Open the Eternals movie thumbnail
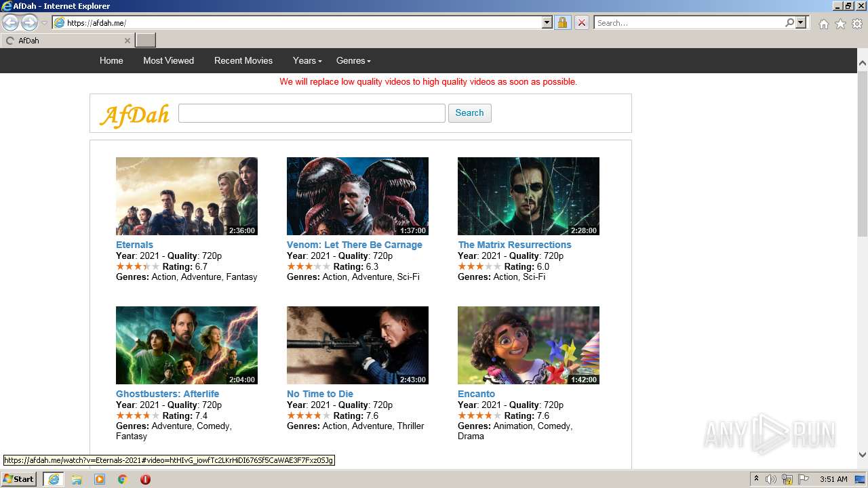Viewport: 868px width, 488px height. click(186, 196)
